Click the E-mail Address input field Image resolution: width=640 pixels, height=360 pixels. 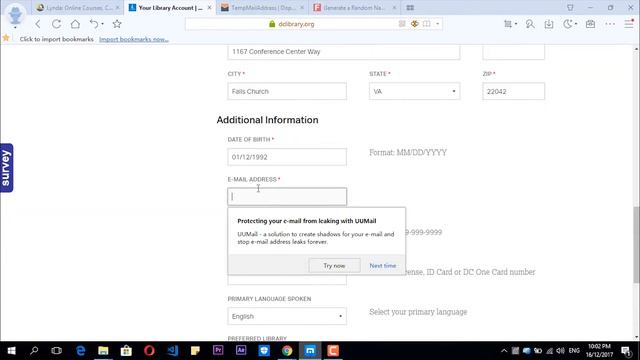coord(287,197)
